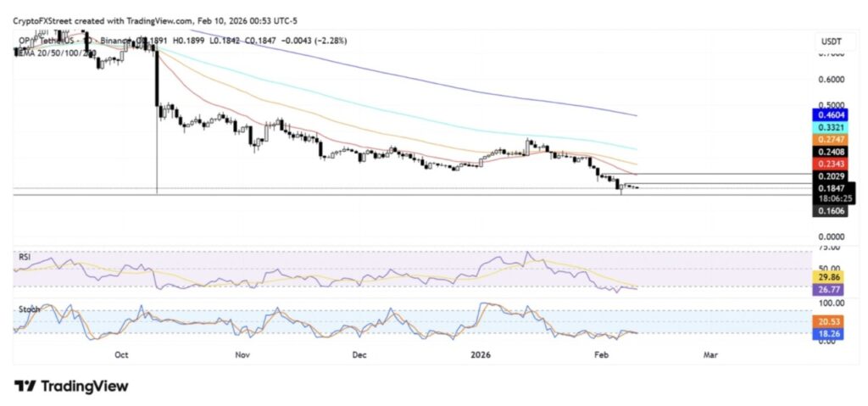Click the TradingView logo icon

25,387
